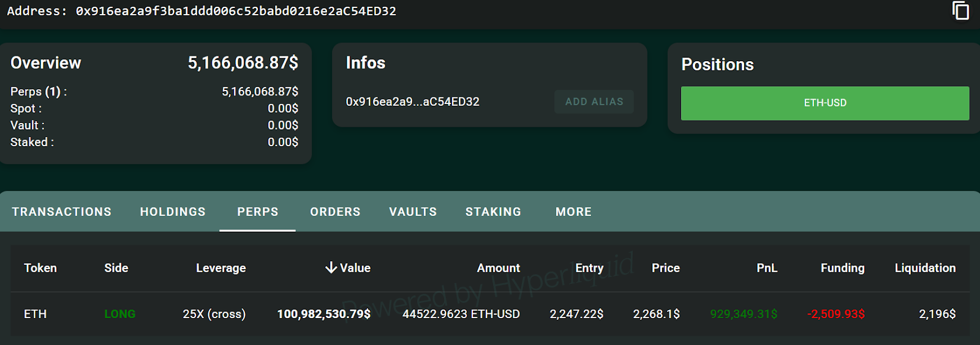Sort table by PnL column header
This screenshot has height=345, width=980.
point(766,268)
